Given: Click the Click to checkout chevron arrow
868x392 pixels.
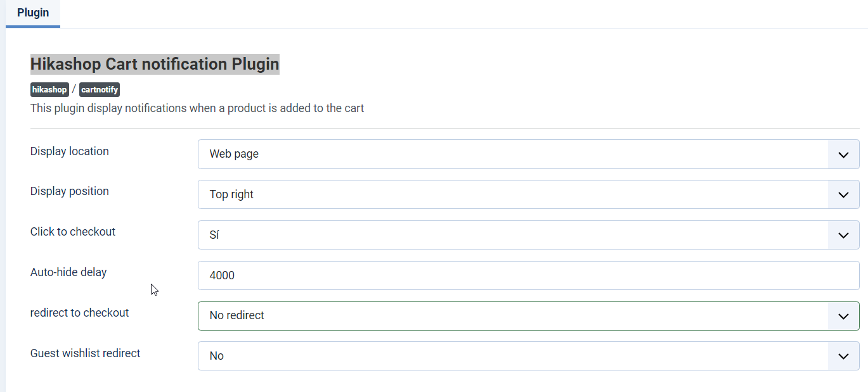Looking at the screenshot, I should (843, 235).
